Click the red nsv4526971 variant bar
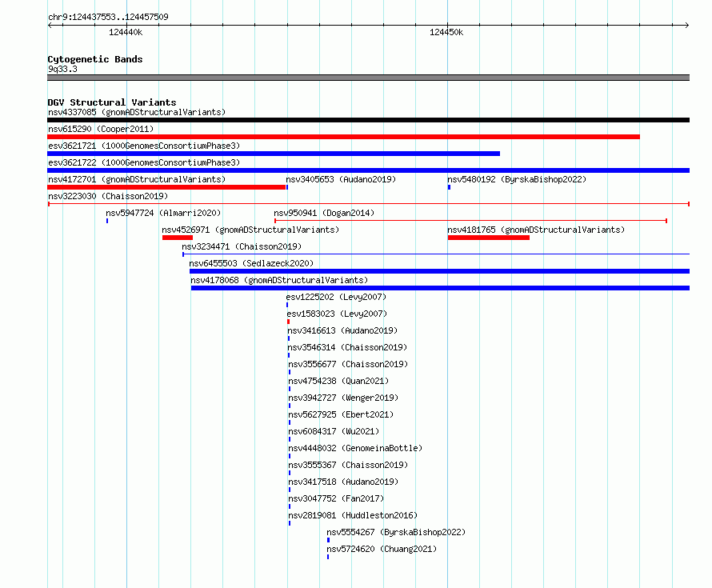Image resolution: width=712 pixels, height=588 pixels. point(178,238)
